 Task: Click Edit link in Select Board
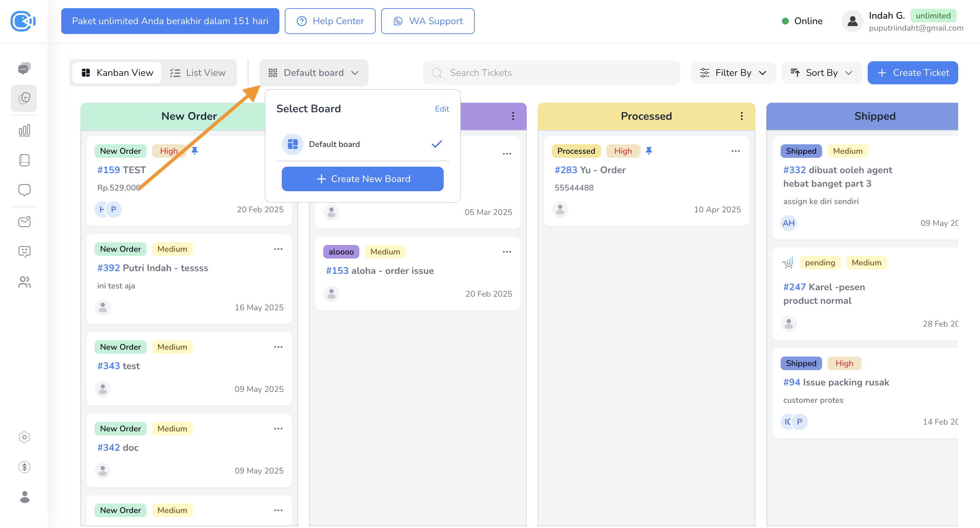pos(441,109)
